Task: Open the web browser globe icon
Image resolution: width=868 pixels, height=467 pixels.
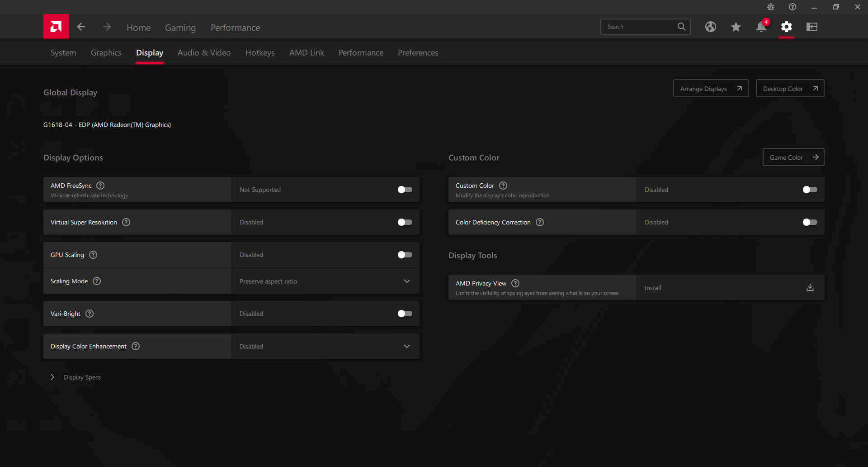Action: pyautogui.click(x=710, y=27)
